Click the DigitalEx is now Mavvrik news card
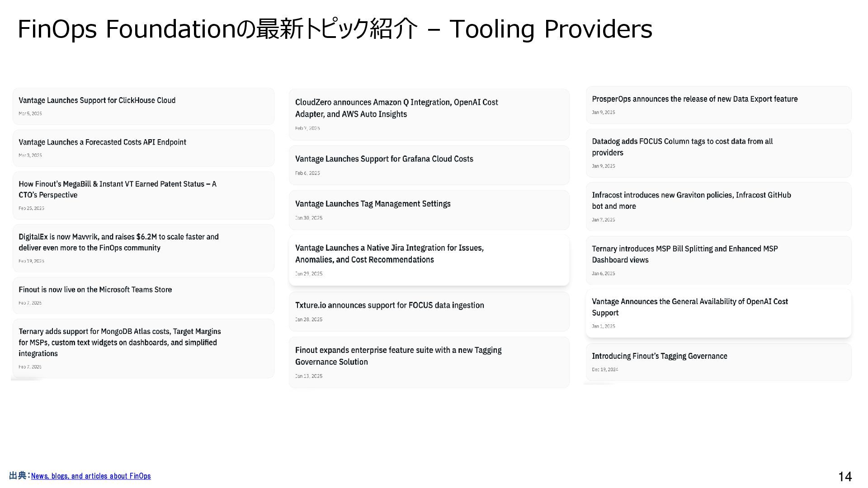Viewport: 868px width, 488px height. [143, 248]
